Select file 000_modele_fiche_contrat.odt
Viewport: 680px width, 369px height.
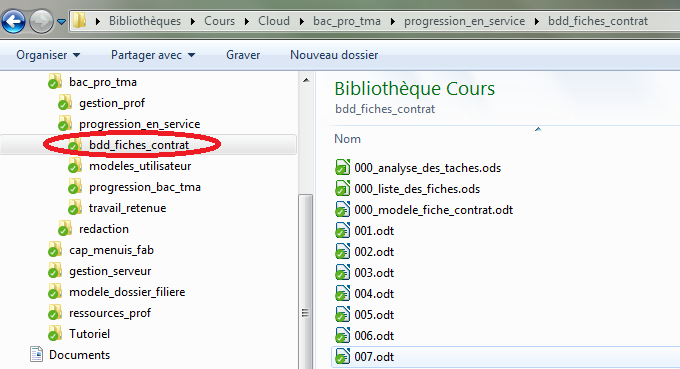[434, 210]
